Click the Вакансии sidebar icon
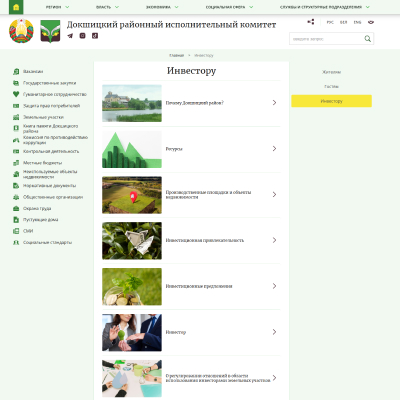This screenshot has height=400, width=400. coord(16,71)
